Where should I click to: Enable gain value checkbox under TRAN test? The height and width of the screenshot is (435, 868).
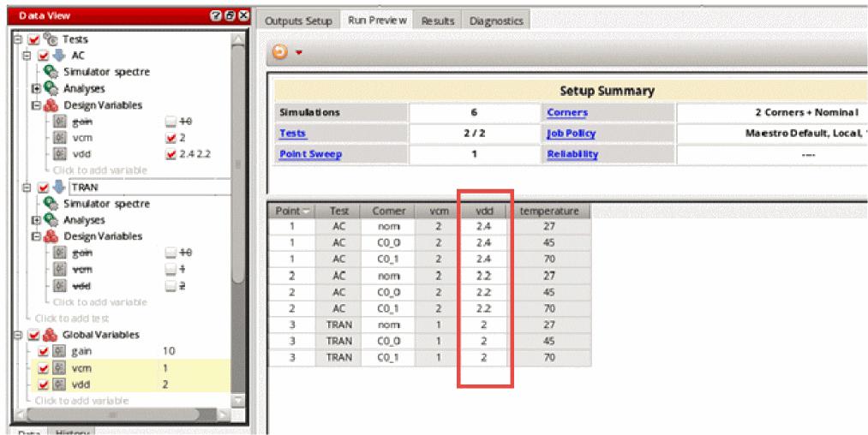coord(171,253)
